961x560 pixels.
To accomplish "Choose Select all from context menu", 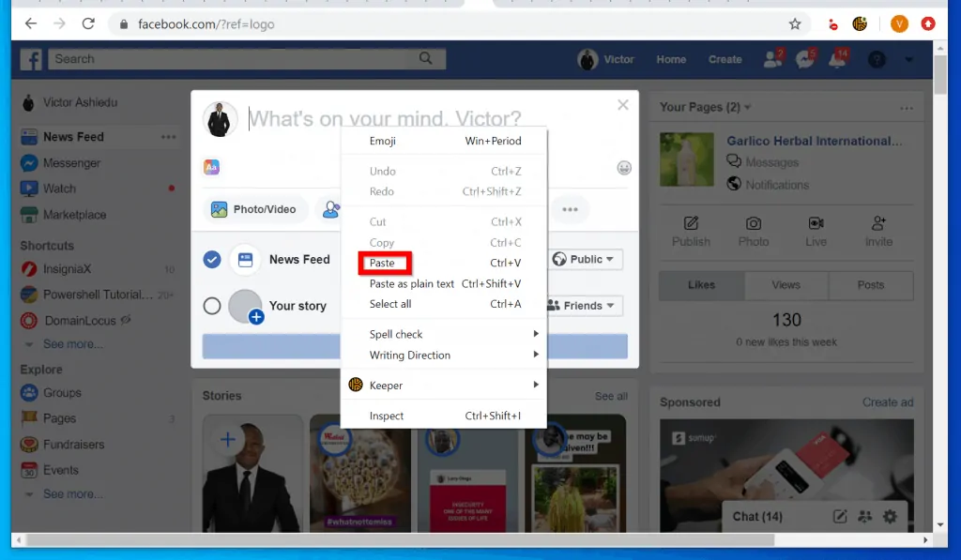I will click(444, 304).
